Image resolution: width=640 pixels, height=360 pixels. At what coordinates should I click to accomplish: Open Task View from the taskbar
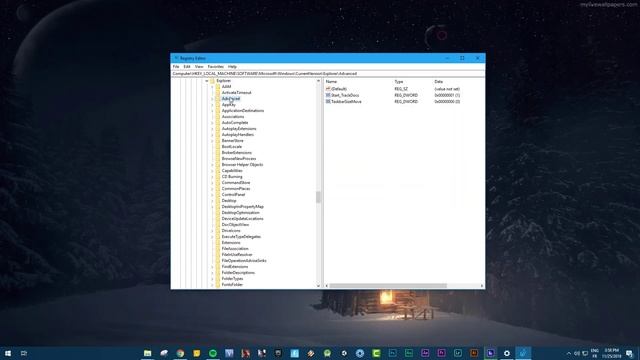click(24, 353)
